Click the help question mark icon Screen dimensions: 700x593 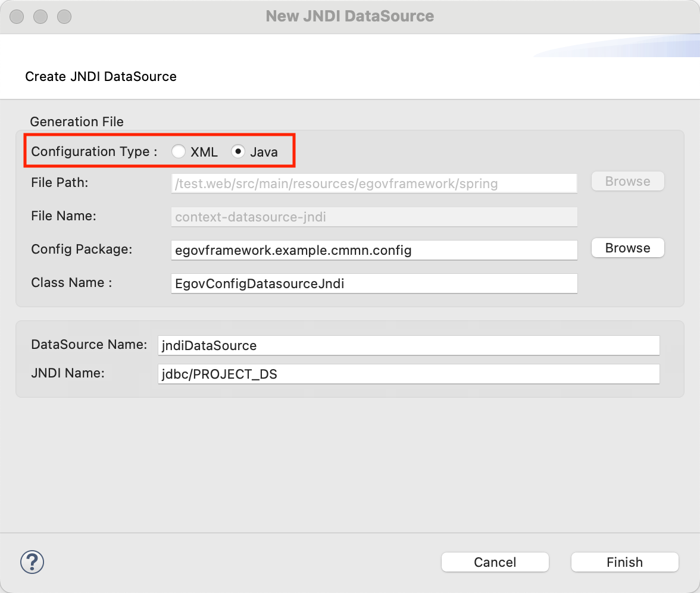tap(32, 561)
